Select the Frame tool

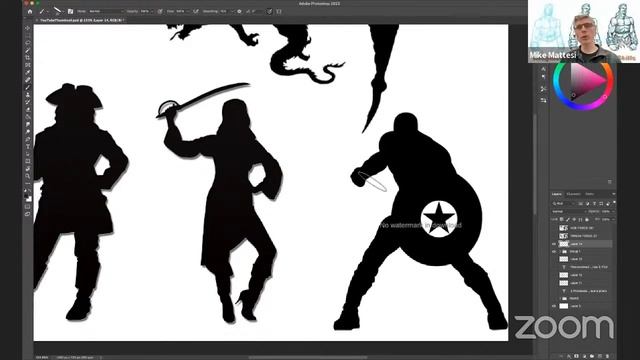click(28, 65)
